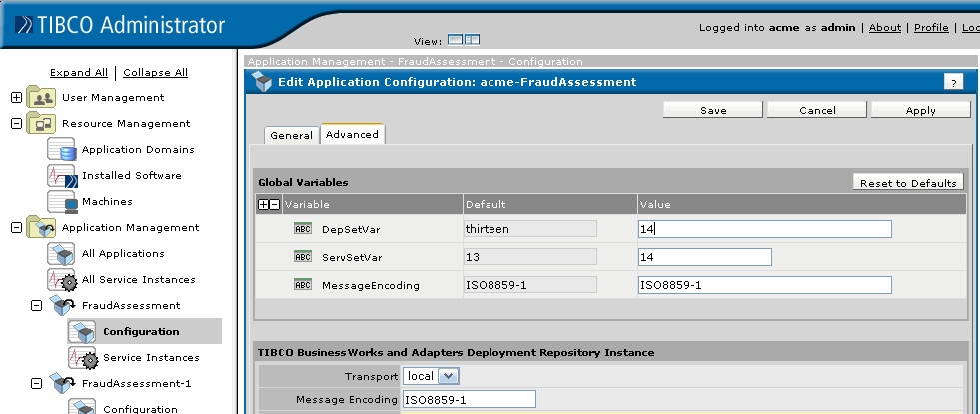The height and width of the screenshot is (414, 980).
Task: Select the FraudAssessment tree label
Action: point(131,305)
